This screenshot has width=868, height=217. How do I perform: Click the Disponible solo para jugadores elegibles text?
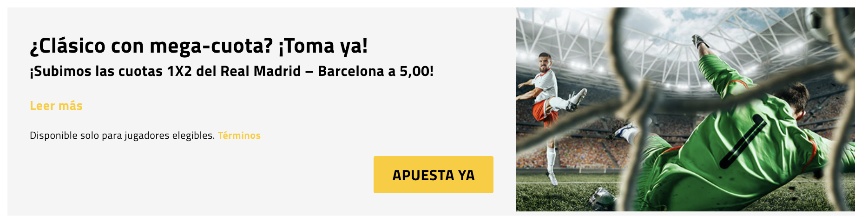coord(122,136)
